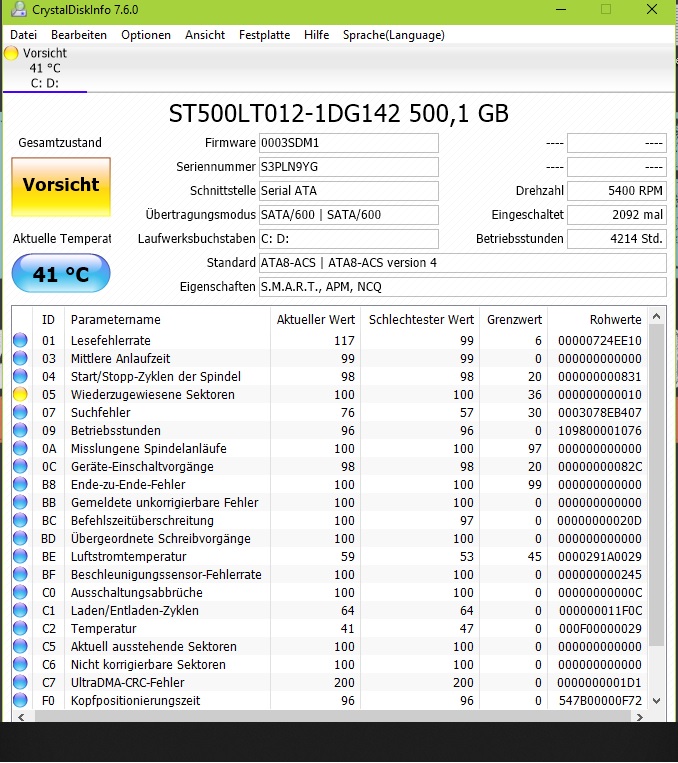
Task: Click the disk title ST500LT012-1DG142 500,1 GB
Action: (339, 113)
